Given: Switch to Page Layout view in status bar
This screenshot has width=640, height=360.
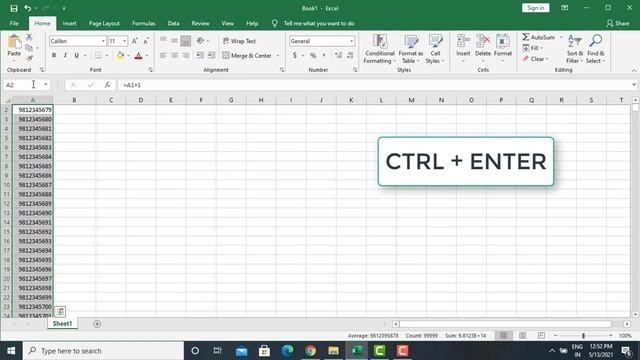Looking at the screenshot, I should (x=522, y=336).
